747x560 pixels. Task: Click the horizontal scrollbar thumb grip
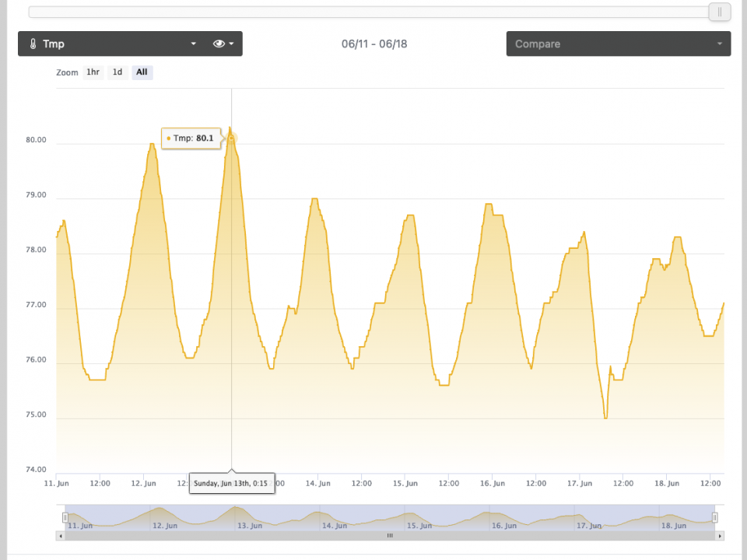pyautogui.click(x=390, y=535)
